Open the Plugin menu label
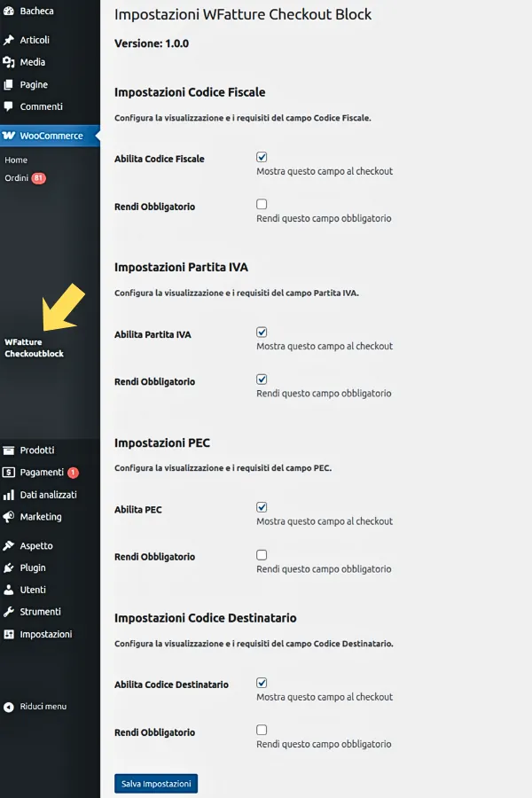The height and width of the screenshot is (798, 532). pyautogui.click(x=33, y=567)
